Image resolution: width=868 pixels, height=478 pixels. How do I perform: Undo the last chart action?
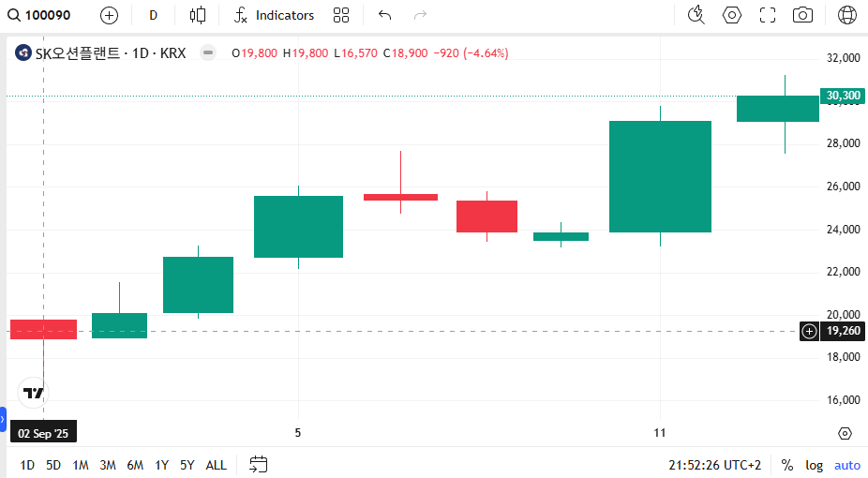pyautogui.click(x=384, y=16)
